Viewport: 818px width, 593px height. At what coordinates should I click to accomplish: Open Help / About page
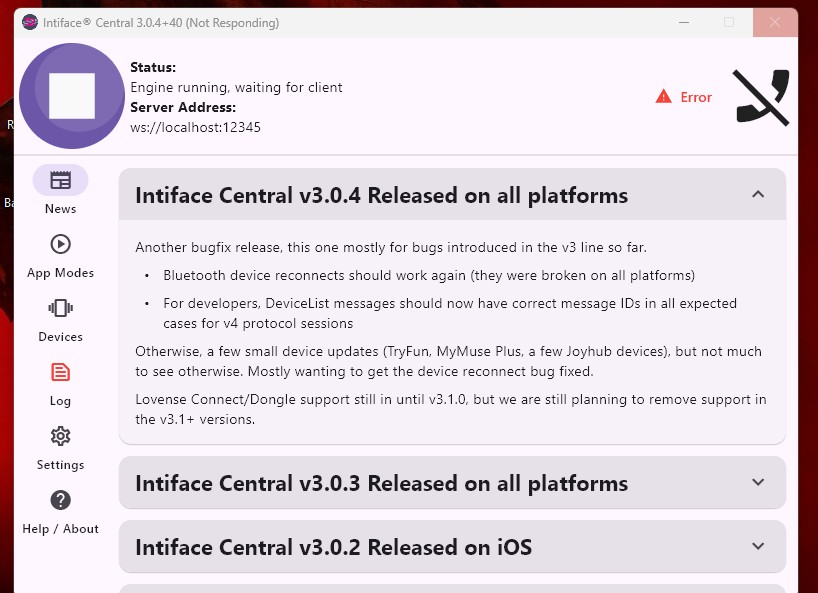point(60,501)
